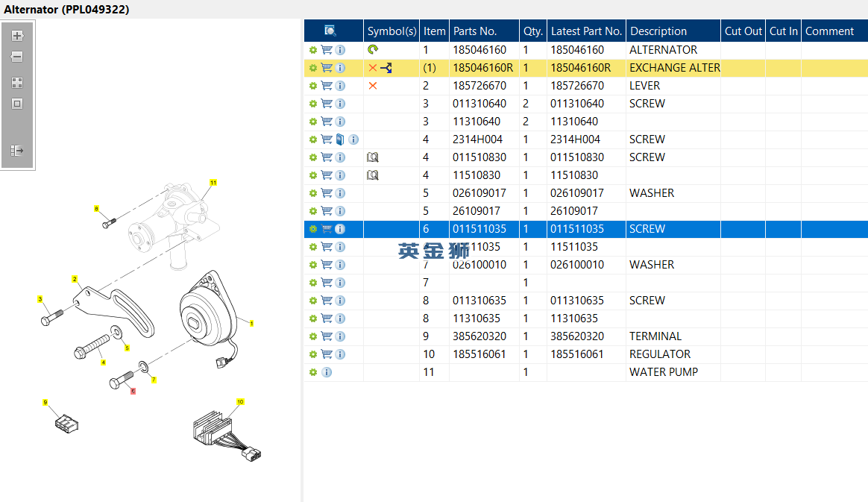The width and height of the screenshot is (868, 502).
Task: Open info icon on 2314H004 row
Action: point(353,139)
